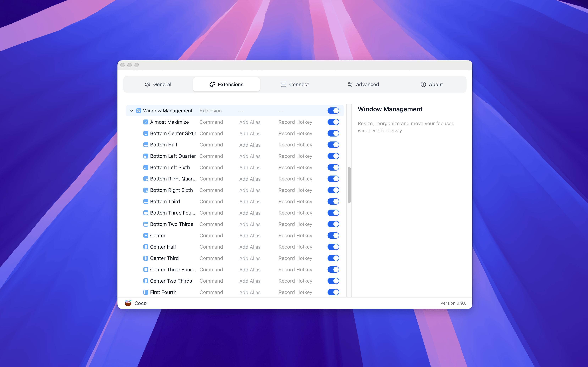The image size is (588, 367).
Task: Disable the Window Management extension toggle
Action: pos(333,111)
